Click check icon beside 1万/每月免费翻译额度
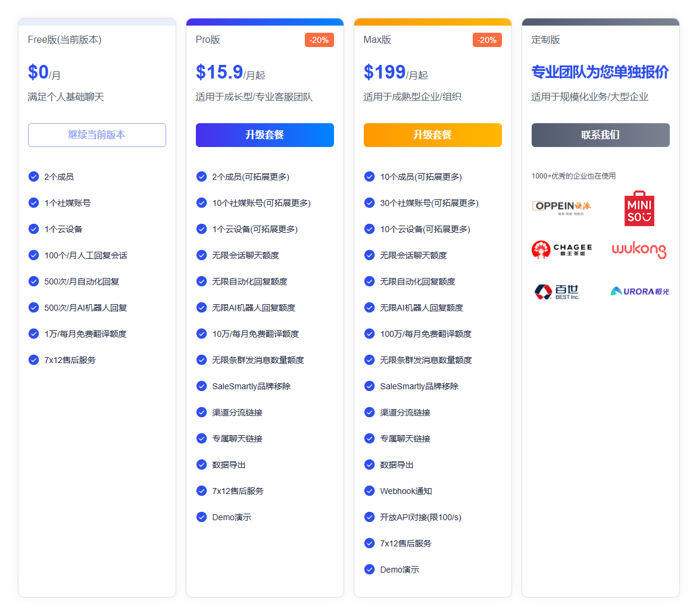Screen dimensions: 696x616 point(34,334)
